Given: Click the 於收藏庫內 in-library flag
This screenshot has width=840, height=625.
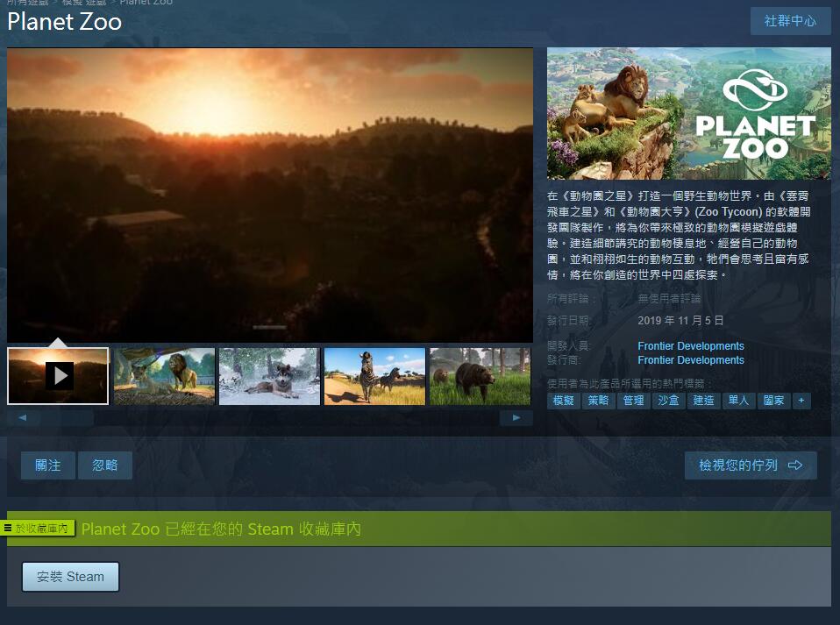Looking at the screenshot, I should click(38, 529).
